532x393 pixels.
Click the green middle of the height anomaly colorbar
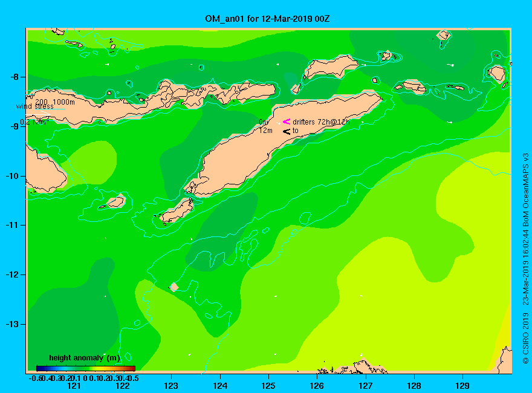[86, 368]
